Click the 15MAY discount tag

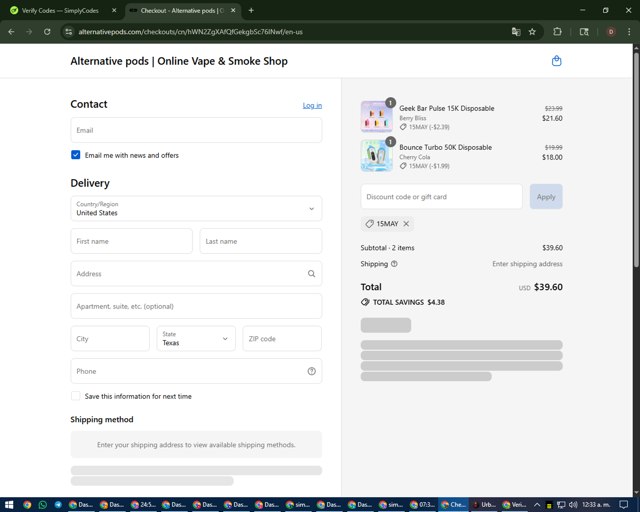tap(387, 224)
